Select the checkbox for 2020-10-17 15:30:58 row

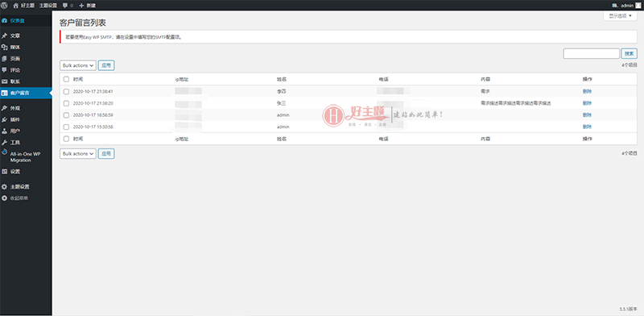coord(66,127)
